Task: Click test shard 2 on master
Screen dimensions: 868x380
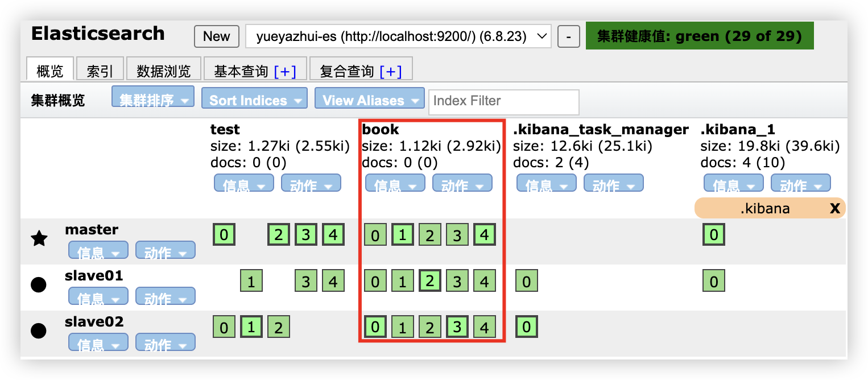Action: click(x=279, y=235)
